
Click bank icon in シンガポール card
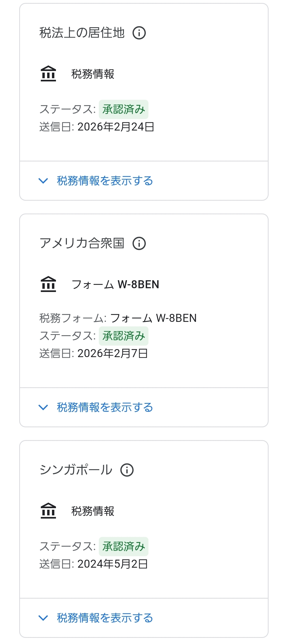pyautogui.click(x=48, y=511)
